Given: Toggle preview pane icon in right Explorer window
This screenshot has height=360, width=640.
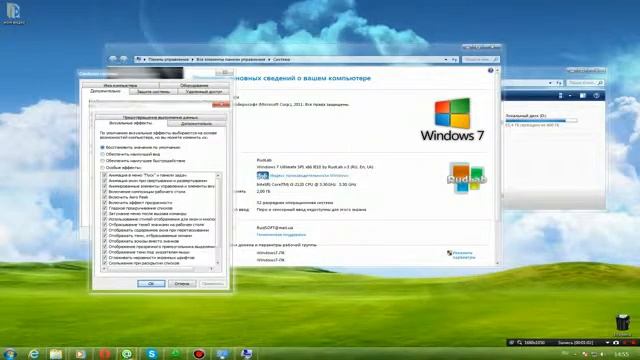Looking at the screenshot, I should [583, 96].
